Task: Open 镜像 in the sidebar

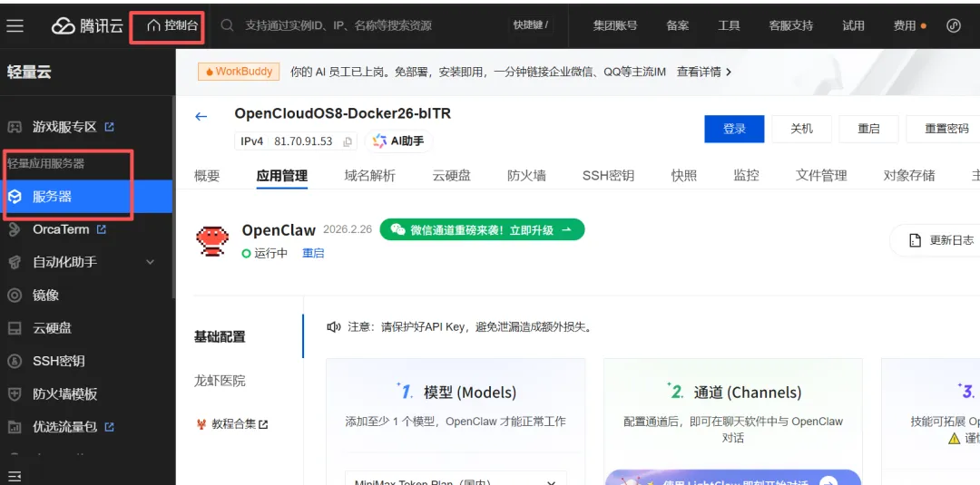Action: click(x=45, y=296)
